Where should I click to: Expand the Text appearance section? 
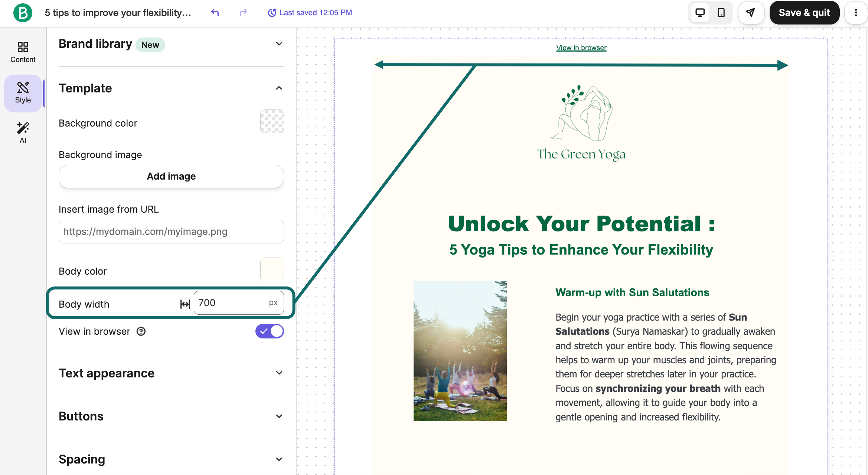[279, 373]
